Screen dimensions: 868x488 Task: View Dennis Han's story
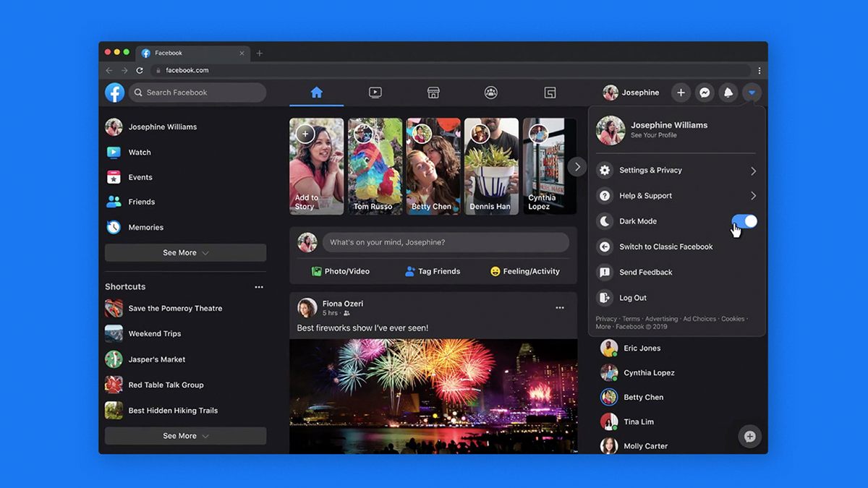coord(492,166)
